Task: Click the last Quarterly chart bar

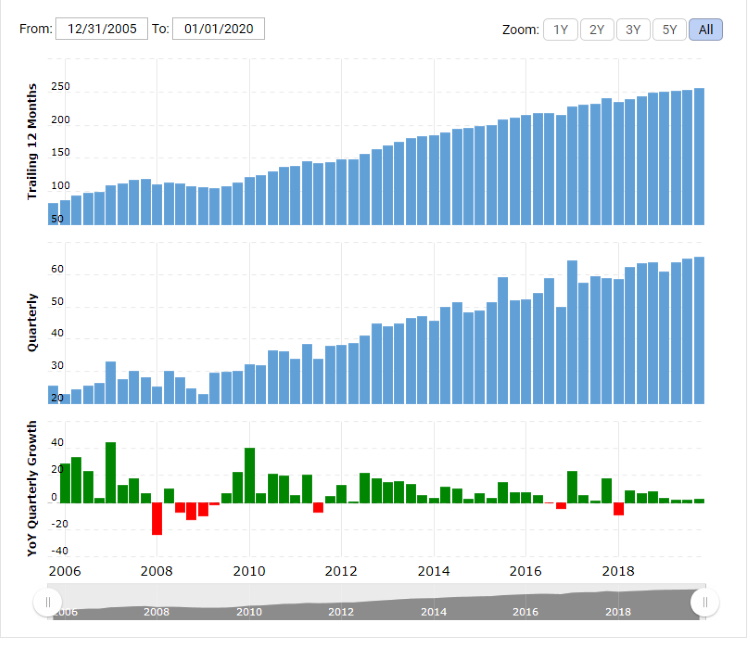Action: click(699, 331)
